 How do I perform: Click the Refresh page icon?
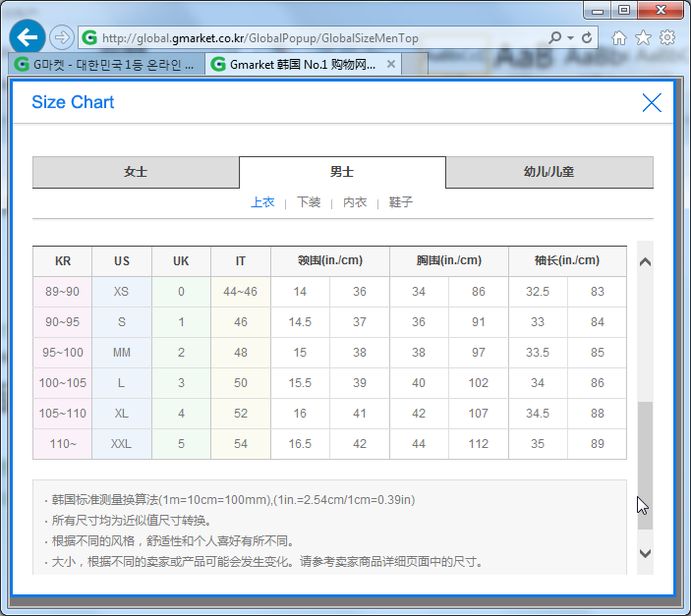[x=588, y=38]
